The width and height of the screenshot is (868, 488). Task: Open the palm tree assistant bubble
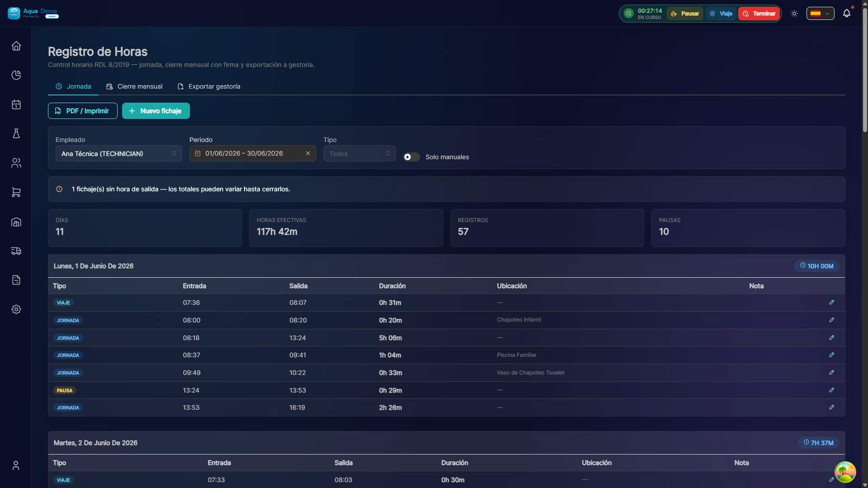pos(845,472)
